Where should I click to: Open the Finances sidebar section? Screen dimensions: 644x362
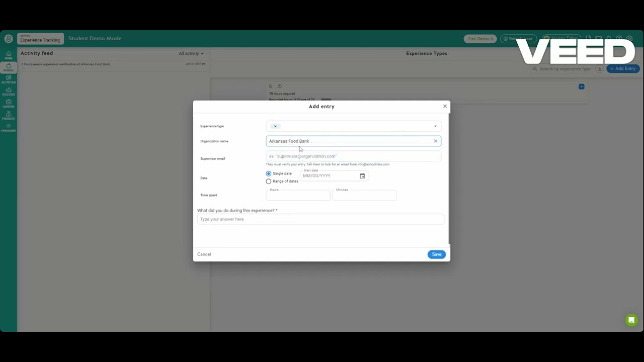coord(9,116)
